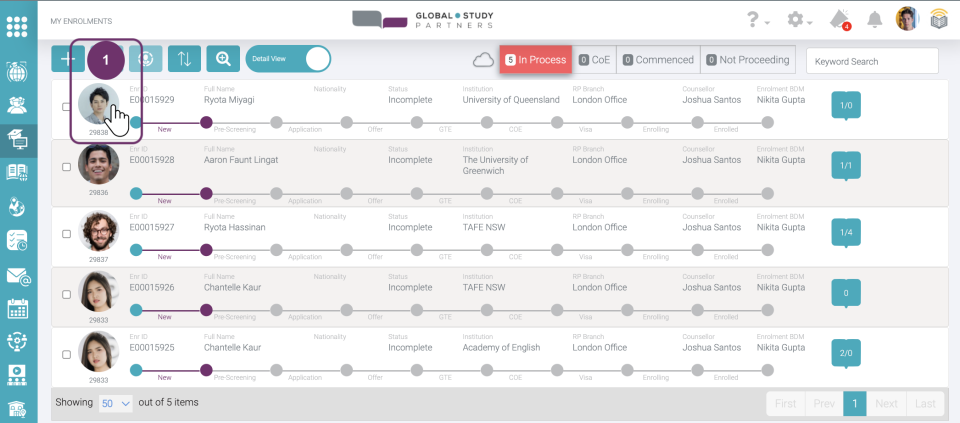Viewport: 960px width, 423px height.
Task: Tick the checkbox for Aaron Faunt Lingat
Action: (67, 167)
